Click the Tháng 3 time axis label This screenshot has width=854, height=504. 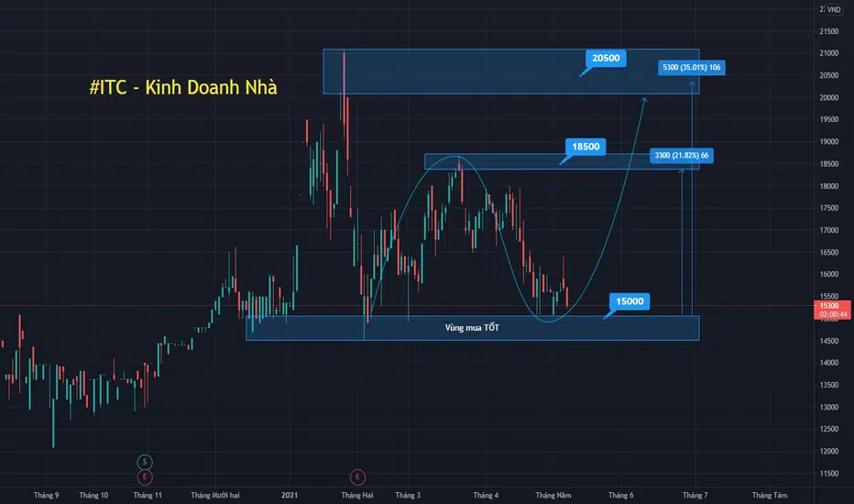click(x=408, y=495)
